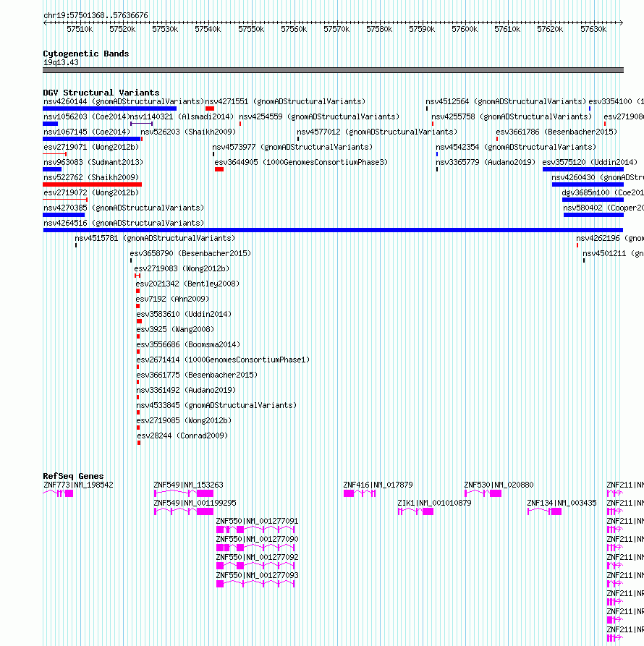Viewport: 644px width, 646px height.
Task: Select nsv4542354 variant label
Action: coord(516,147)
